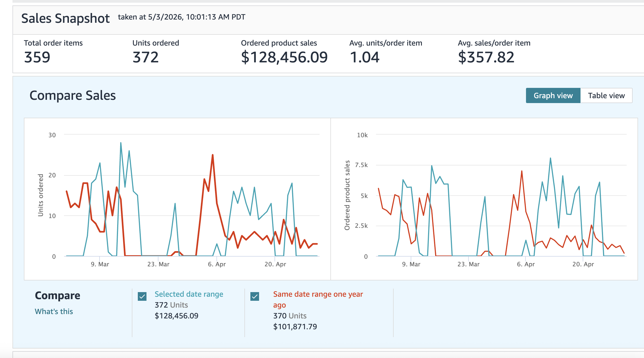Viewport: 644px width, 358px height.
Task: Uncheck Same date range one year ago checkbox
Action: 255,296
